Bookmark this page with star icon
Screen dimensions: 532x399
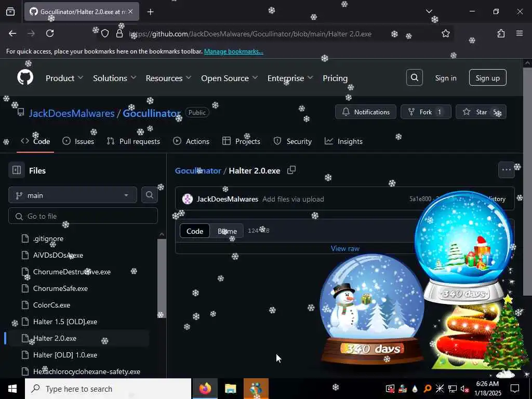(x=445, y=33)
